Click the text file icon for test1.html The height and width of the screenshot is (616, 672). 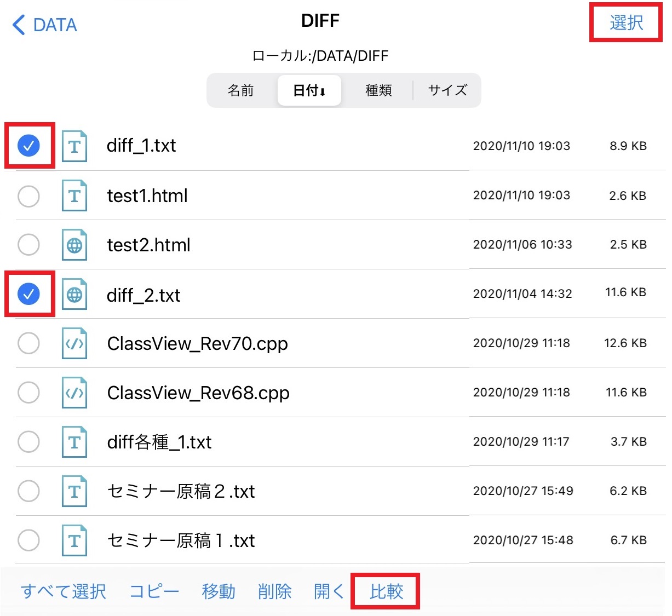tap(75, 195)
